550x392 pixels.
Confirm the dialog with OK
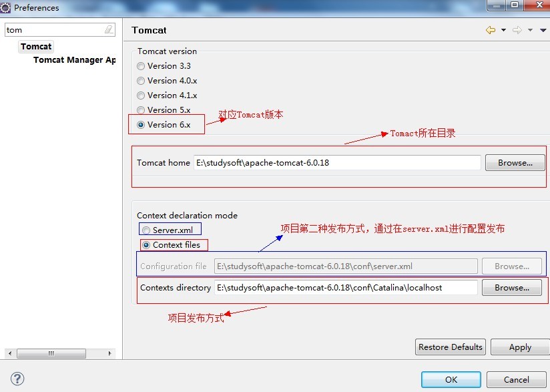click(x=451, y=380)
